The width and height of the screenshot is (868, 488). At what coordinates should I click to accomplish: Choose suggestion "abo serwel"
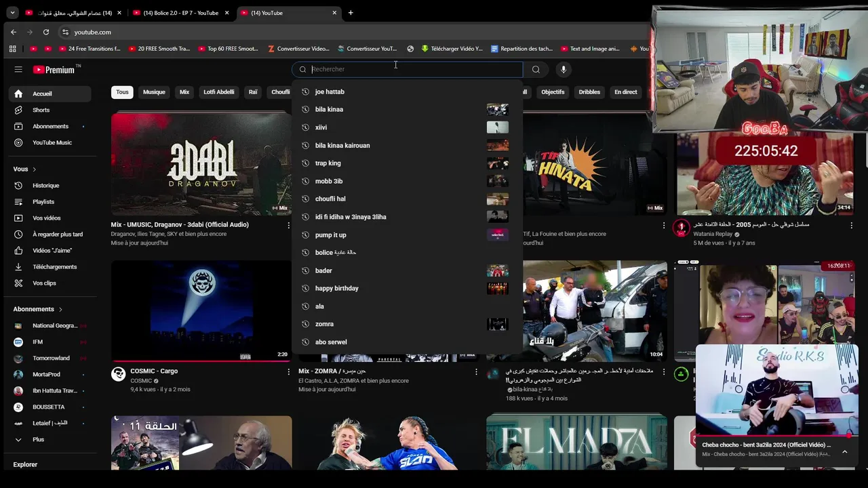tap(407, 342)
